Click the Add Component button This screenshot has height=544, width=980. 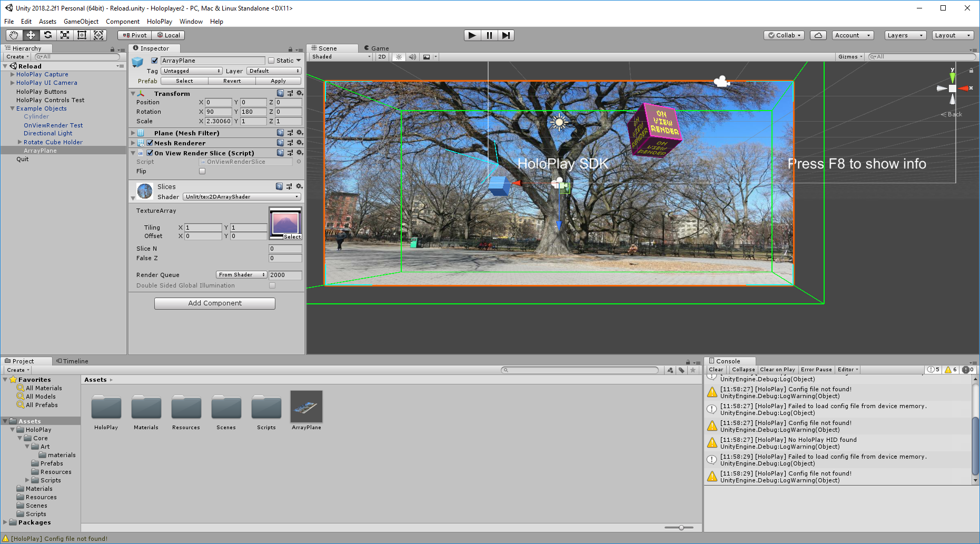(x=215, y=303)
